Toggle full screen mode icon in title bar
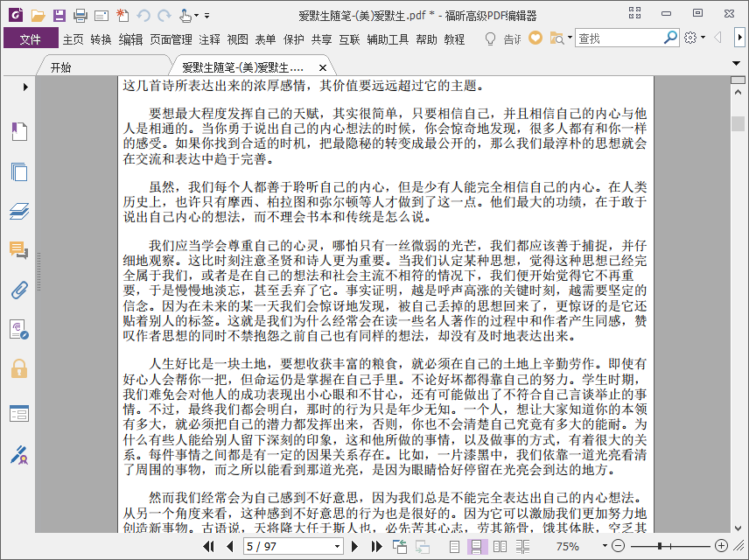 (634, 13)
